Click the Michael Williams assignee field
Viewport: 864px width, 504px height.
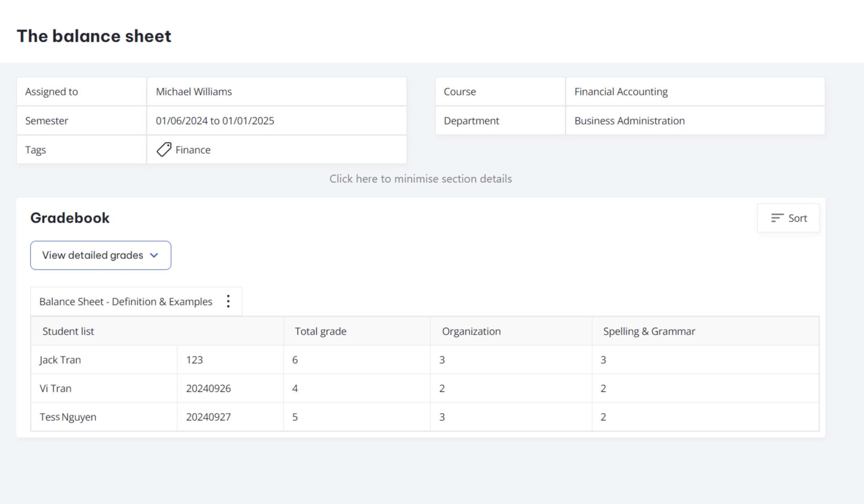point(194,91)
